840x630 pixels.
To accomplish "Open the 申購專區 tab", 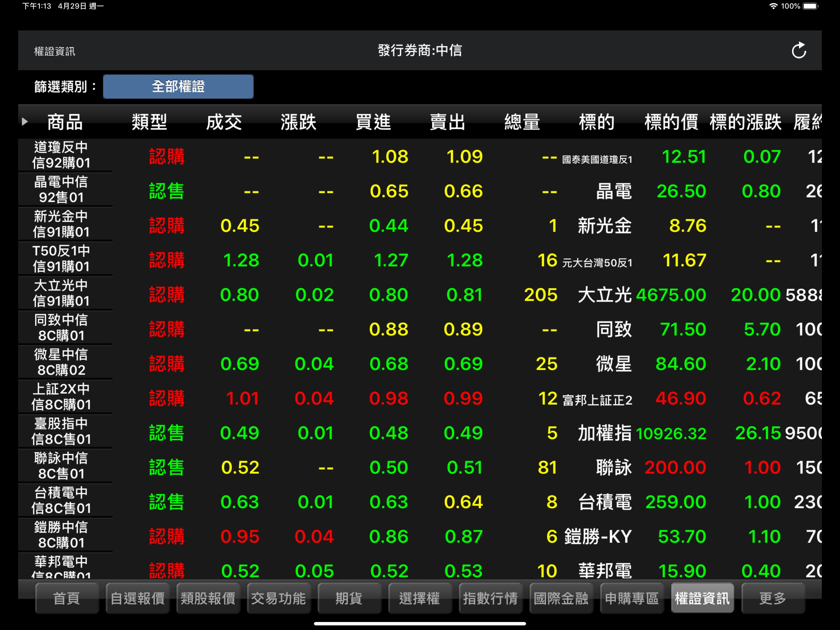I will pos(632,598).
